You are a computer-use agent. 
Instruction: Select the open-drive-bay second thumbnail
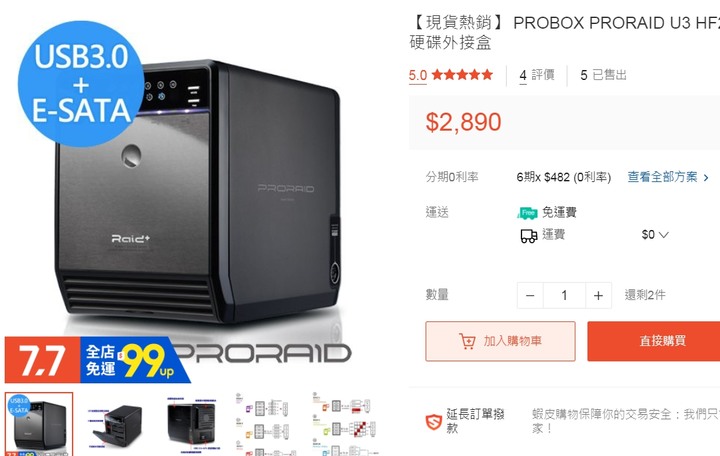pos(115,424)
